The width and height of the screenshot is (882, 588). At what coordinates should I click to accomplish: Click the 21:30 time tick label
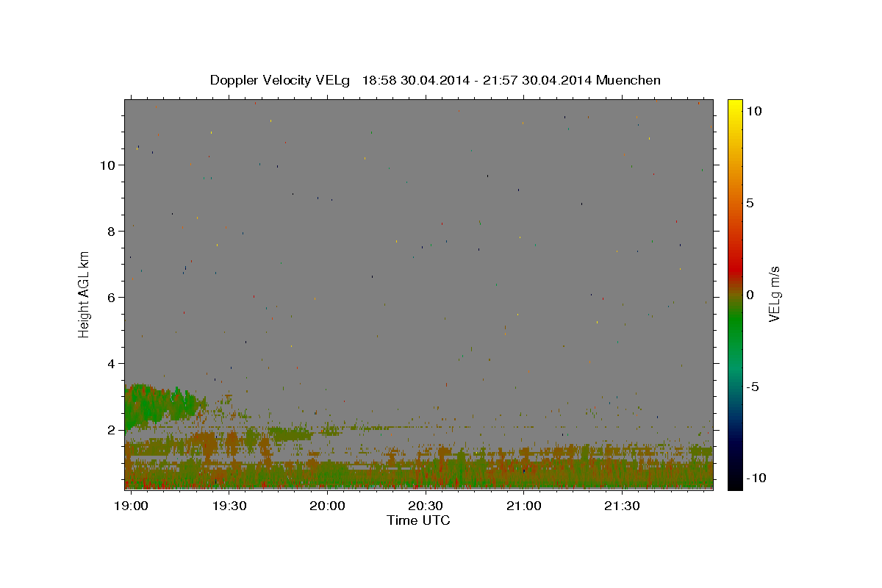(x=622, y=506)
